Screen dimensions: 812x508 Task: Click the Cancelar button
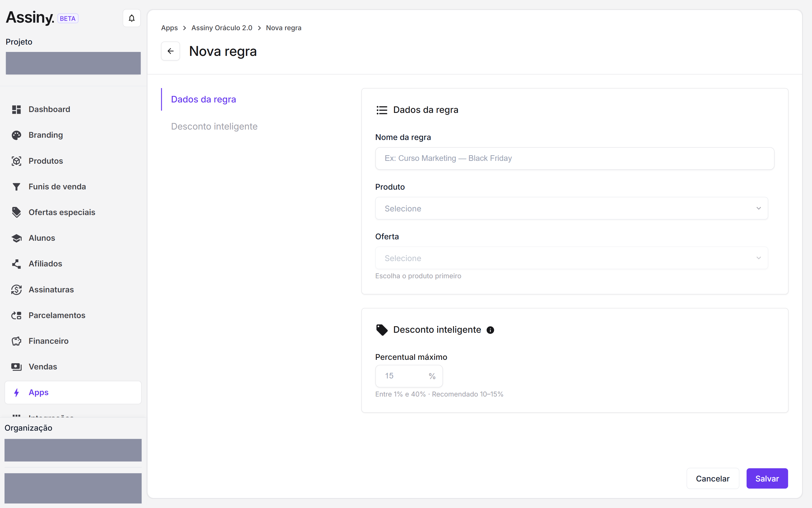point(713,478)
